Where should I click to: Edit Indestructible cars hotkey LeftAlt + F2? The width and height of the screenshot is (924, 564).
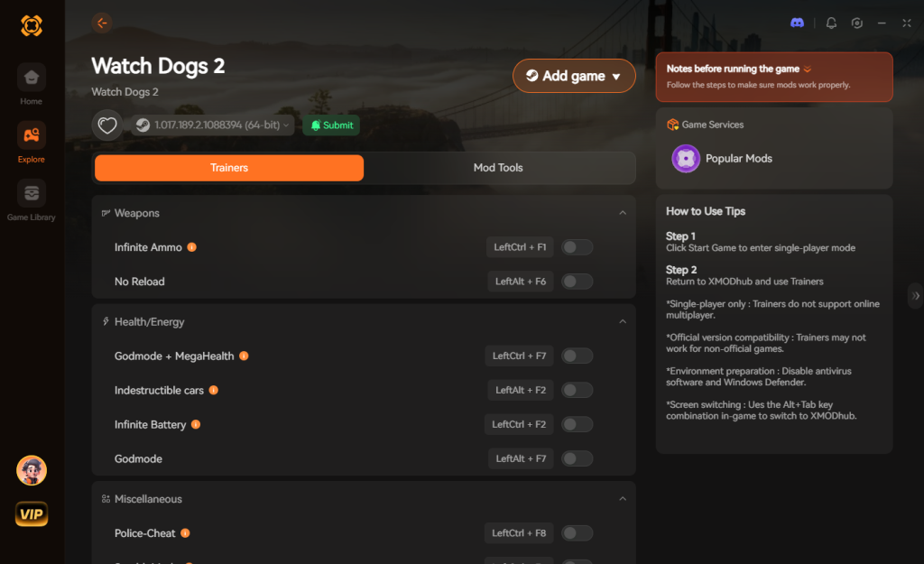click(520, 390)
